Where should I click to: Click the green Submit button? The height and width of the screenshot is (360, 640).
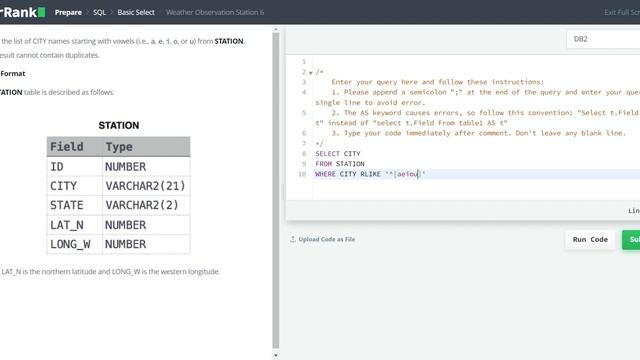pyautogui.click(x=631, y=240)
